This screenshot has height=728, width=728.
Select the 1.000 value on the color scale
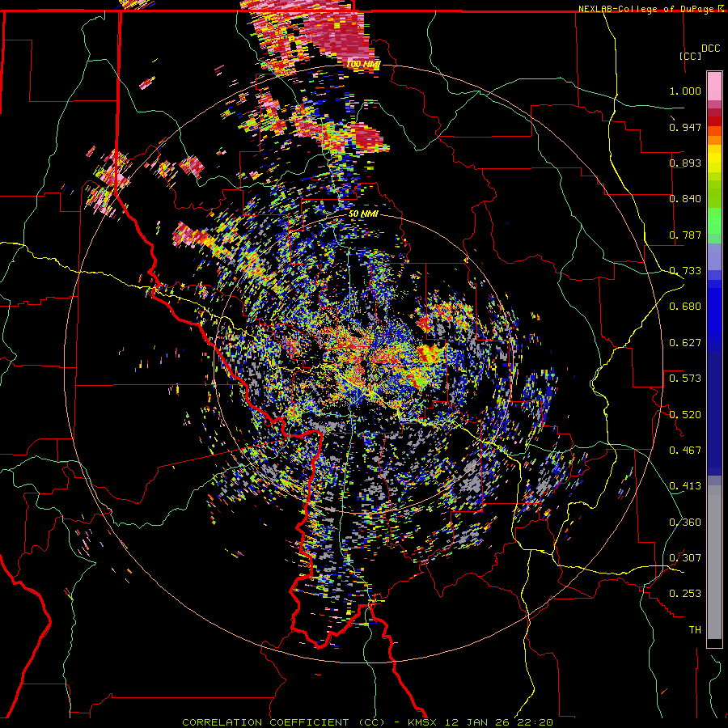click(x=685, y=91)
